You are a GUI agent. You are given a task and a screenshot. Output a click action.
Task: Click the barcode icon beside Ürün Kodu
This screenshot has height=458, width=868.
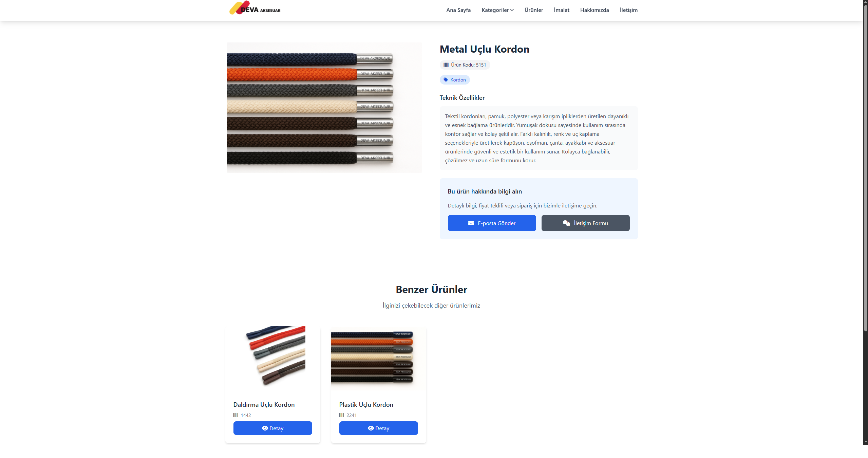pos(446,65)
